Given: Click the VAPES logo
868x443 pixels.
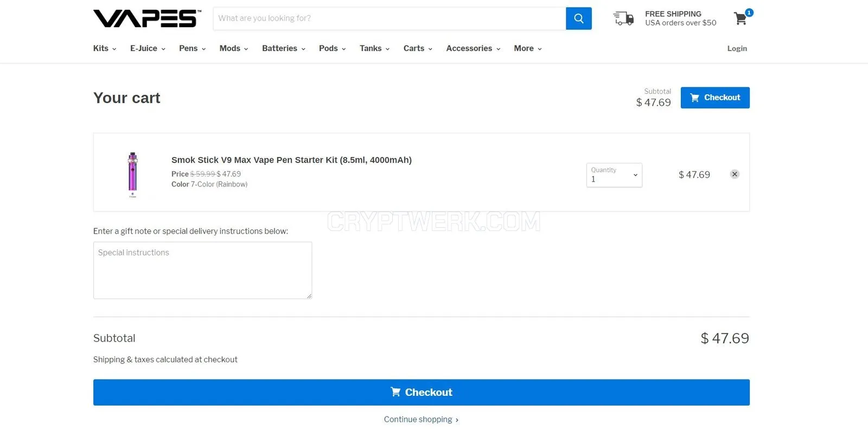Looking at the screenshot, I should click(x=147, y=18).
